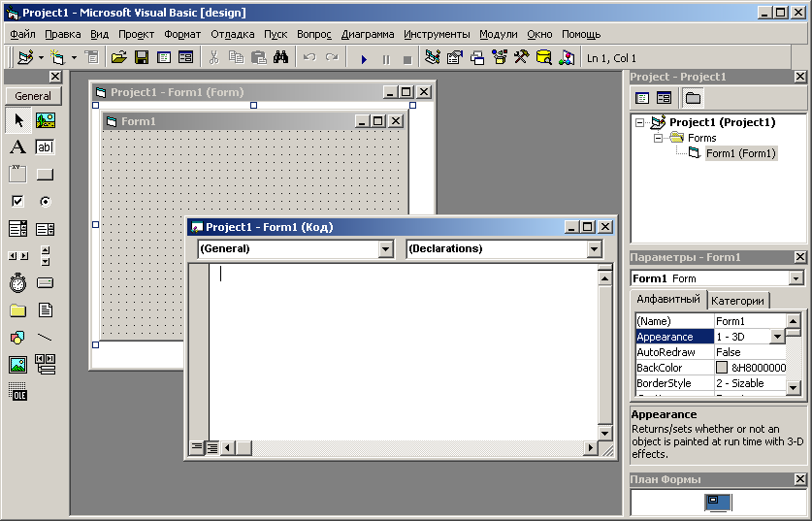Select the Label control tool

[x=17, y=147]
